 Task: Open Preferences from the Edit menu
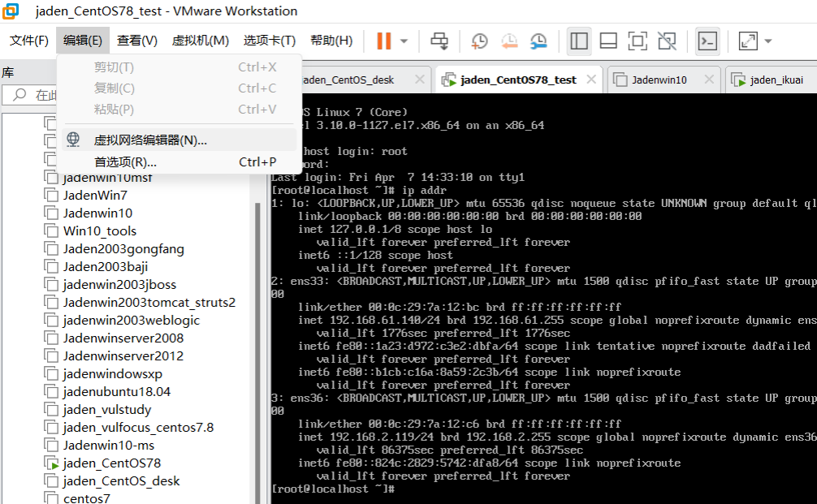point(125,162)
